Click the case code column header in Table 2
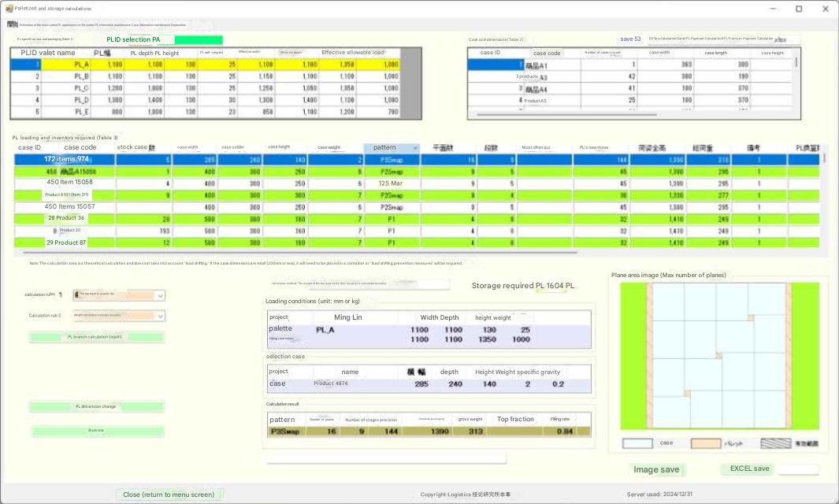 click(x=547, y=53)
